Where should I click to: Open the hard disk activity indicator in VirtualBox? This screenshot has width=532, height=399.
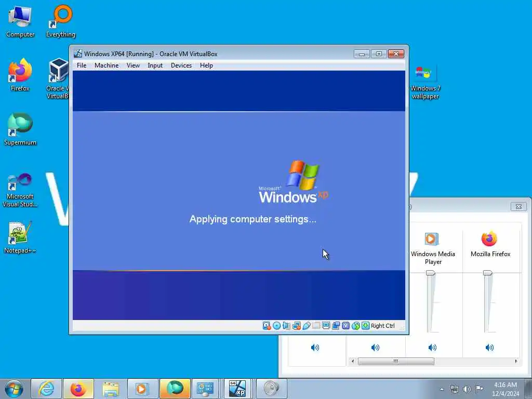coord(267,326)
